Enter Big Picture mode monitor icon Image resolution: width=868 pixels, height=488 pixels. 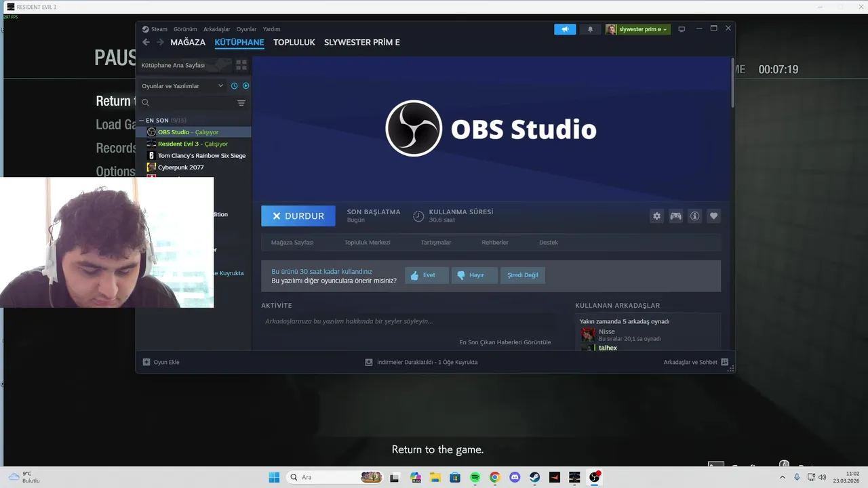pyautogui.click(x=682, y=29)
